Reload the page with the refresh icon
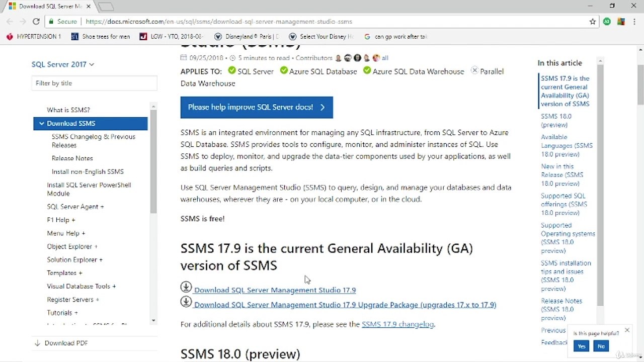The image size is (644, 362). click(36, 22)
